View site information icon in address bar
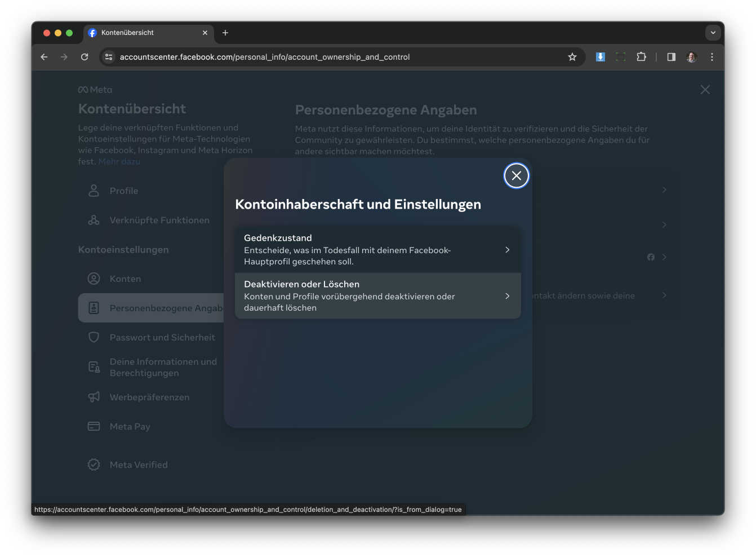The image size is (756, 557). (109, 57)
